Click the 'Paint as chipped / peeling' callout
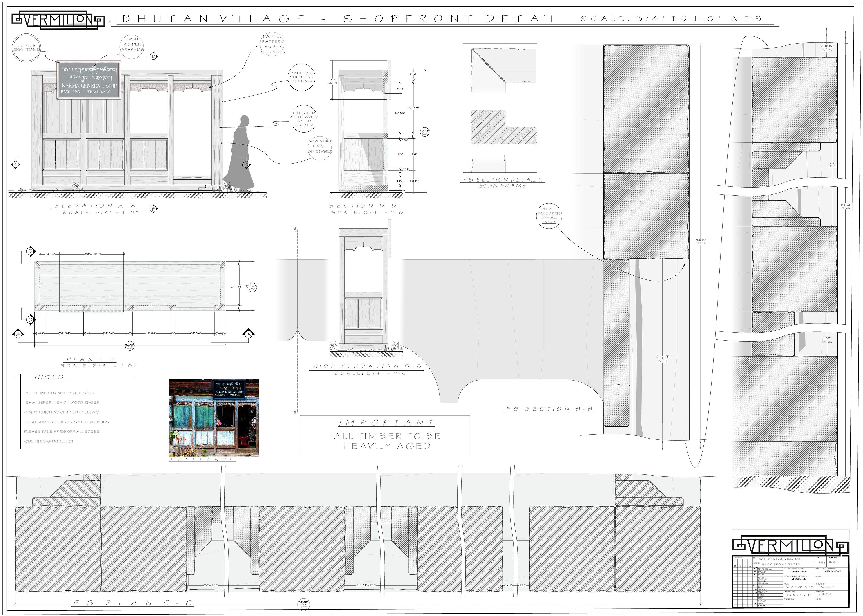The width and height of the screenshot is (863, 616). [x=302, y=77]
